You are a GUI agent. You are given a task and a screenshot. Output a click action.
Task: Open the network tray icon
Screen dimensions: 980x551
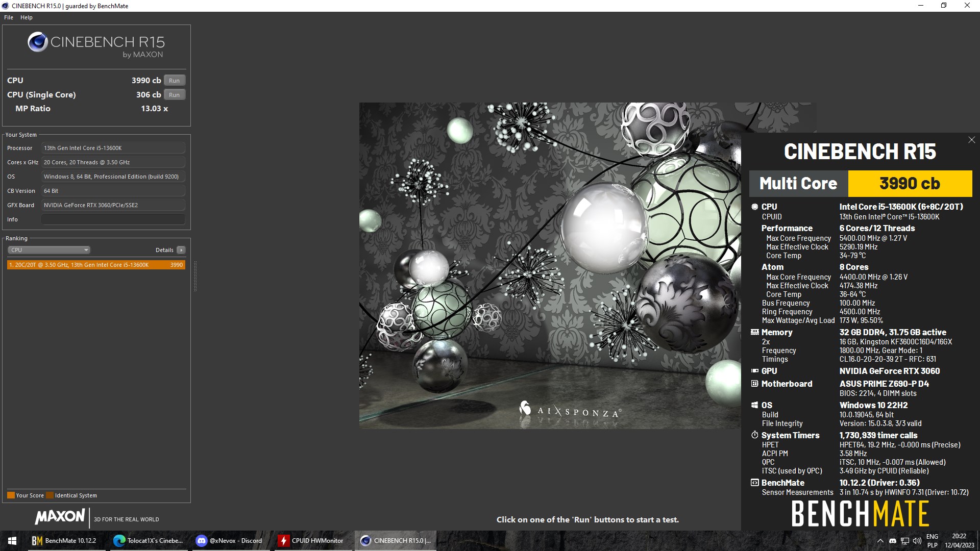(905, 541)
